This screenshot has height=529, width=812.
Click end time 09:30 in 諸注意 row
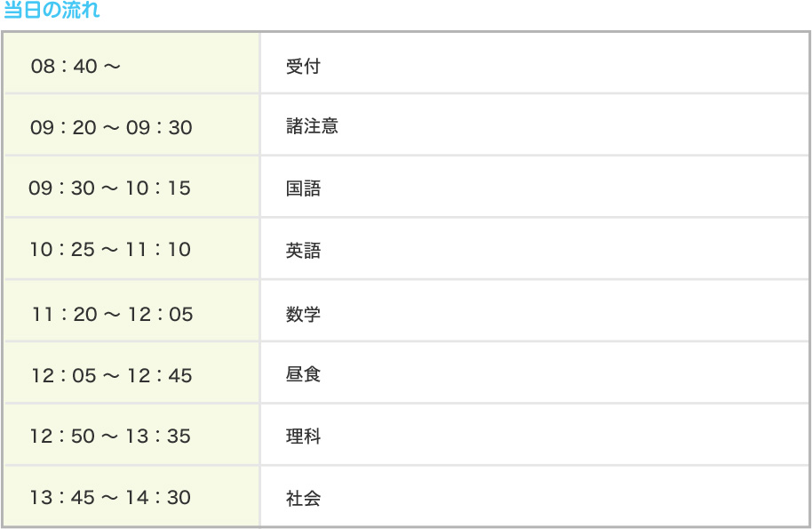tap(159, 127)
